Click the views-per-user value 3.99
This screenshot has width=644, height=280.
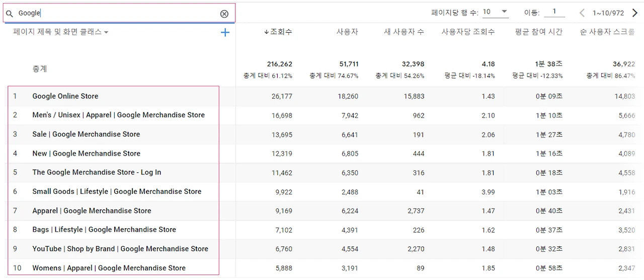coord(488,192)
